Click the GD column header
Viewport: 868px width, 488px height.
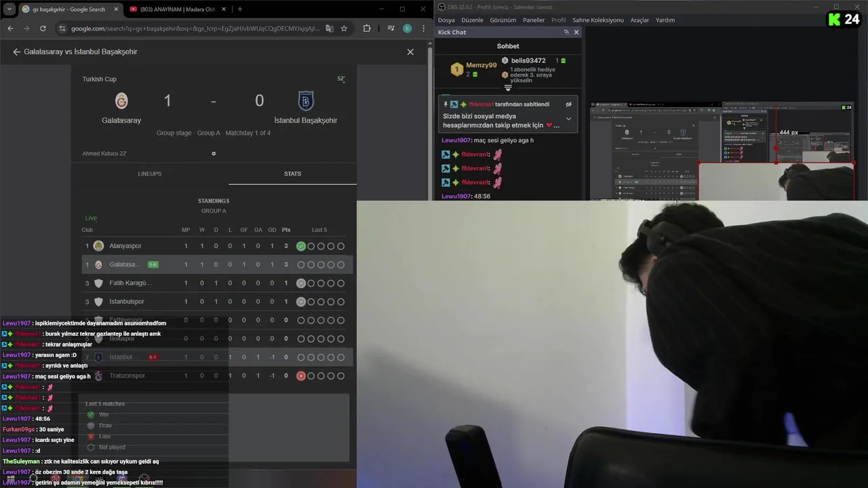pyautogui.click(x=272, y=230)
